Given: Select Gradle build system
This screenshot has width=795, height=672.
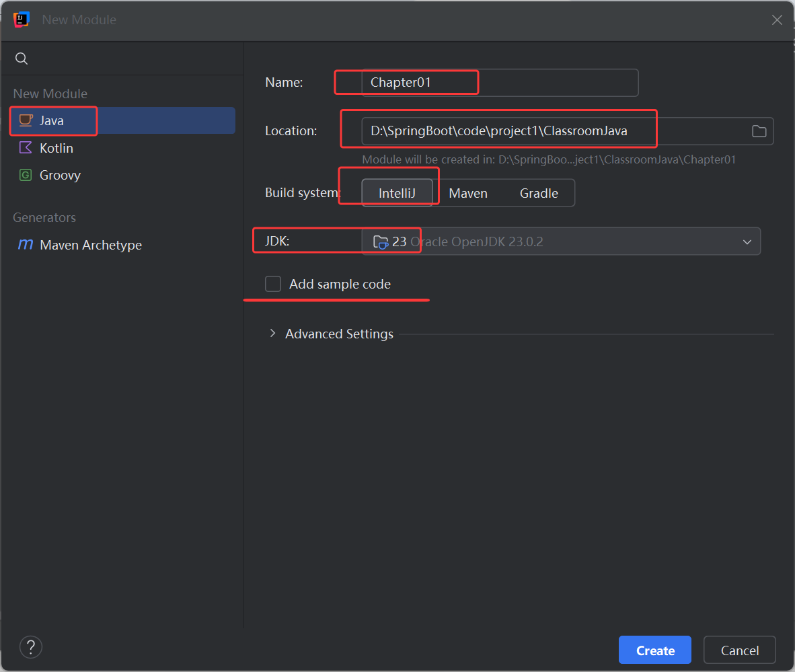Looking at the screenshot, I should [539, 193].
